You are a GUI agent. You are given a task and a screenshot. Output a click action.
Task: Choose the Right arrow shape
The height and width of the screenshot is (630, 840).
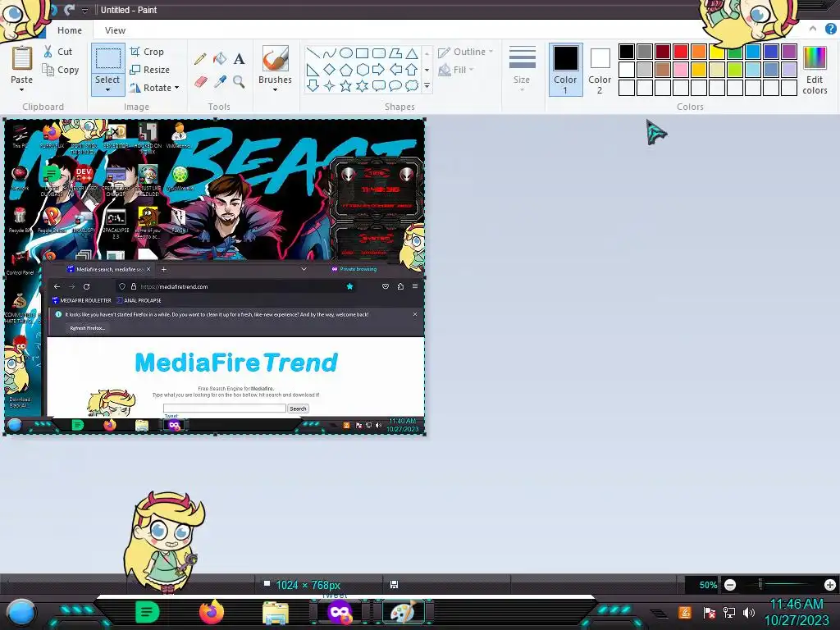pyautogui.click(x=379, y=70)
